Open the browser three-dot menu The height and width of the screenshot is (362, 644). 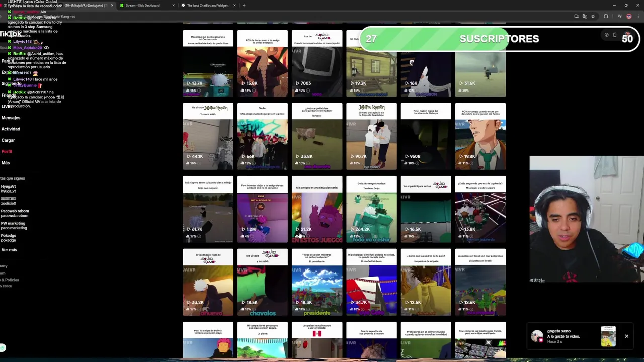638,16
